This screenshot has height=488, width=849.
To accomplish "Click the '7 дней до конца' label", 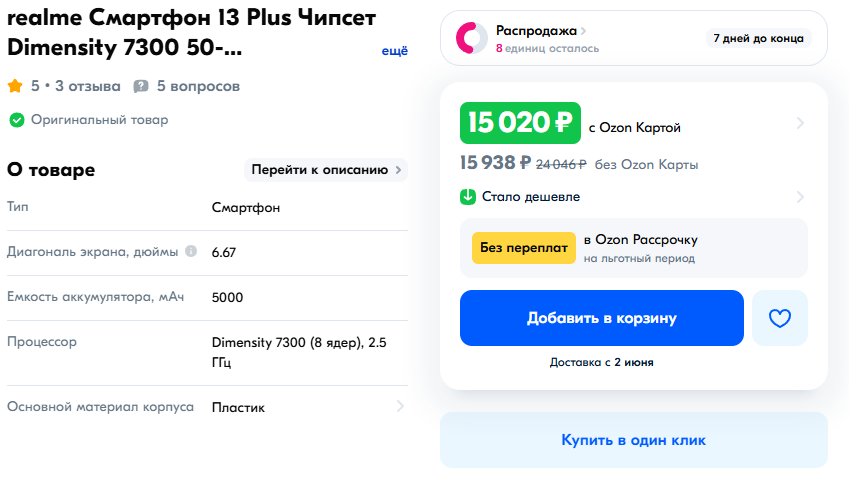I will click(757, 38).
